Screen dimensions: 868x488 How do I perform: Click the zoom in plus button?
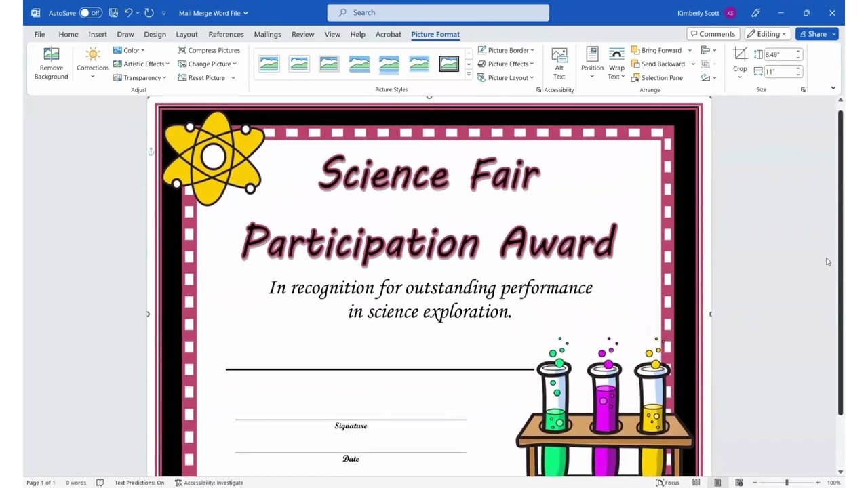(818, 483)
